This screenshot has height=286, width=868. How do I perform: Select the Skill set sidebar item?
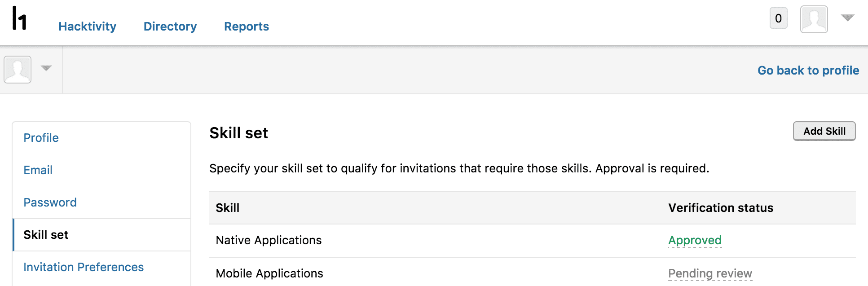point(46,235)
